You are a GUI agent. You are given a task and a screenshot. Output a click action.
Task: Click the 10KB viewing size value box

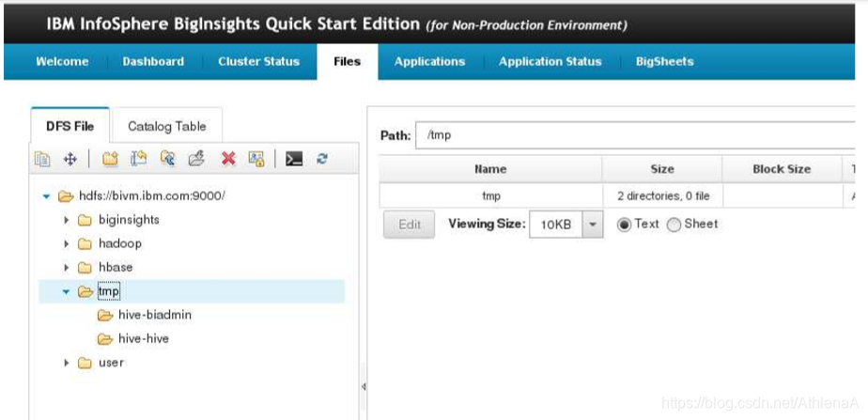coord(556,225)
